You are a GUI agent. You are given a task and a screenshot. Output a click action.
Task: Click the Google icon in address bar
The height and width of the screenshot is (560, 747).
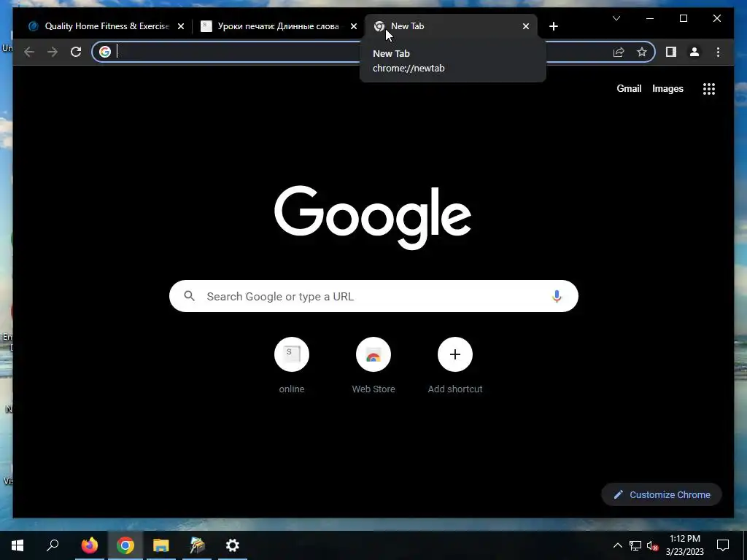click(x=105, y=52)
